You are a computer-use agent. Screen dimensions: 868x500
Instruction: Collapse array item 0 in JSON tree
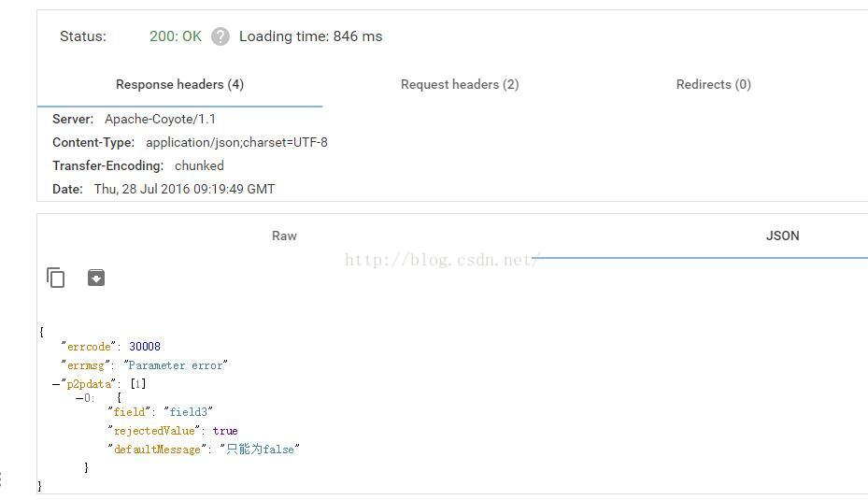pos(79,398)
